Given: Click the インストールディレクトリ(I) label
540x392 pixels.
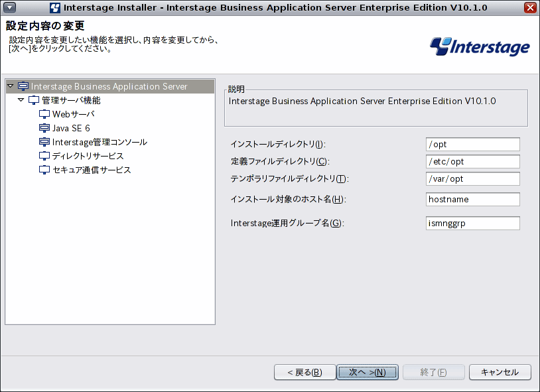Looking at the screenshot, I should pos(278,144).
